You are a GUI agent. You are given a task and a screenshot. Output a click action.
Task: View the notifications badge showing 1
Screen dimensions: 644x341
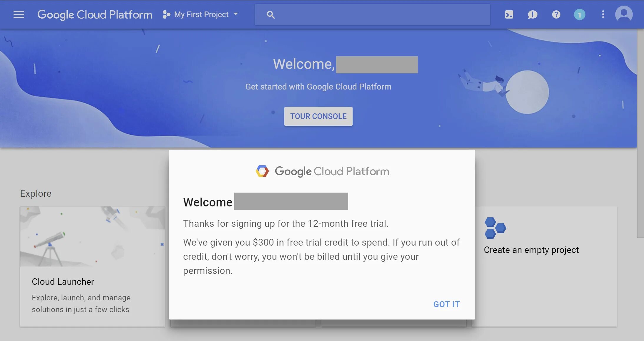coord(580,14)
